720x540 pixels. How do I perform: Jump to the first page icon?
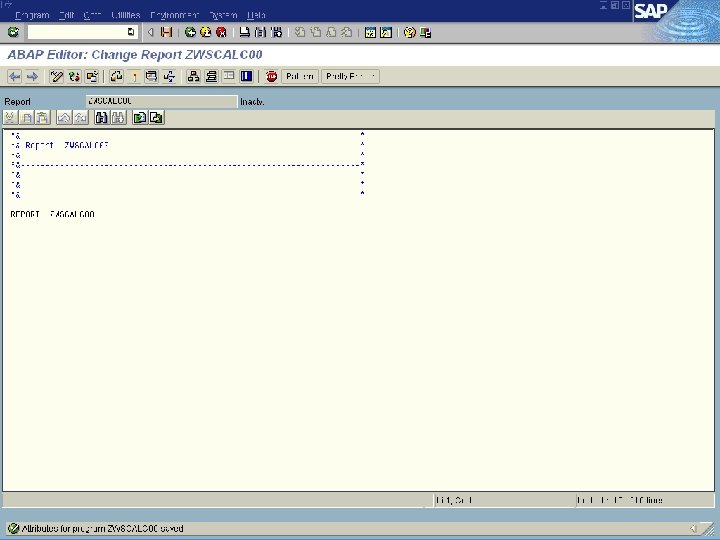point(300,32)
